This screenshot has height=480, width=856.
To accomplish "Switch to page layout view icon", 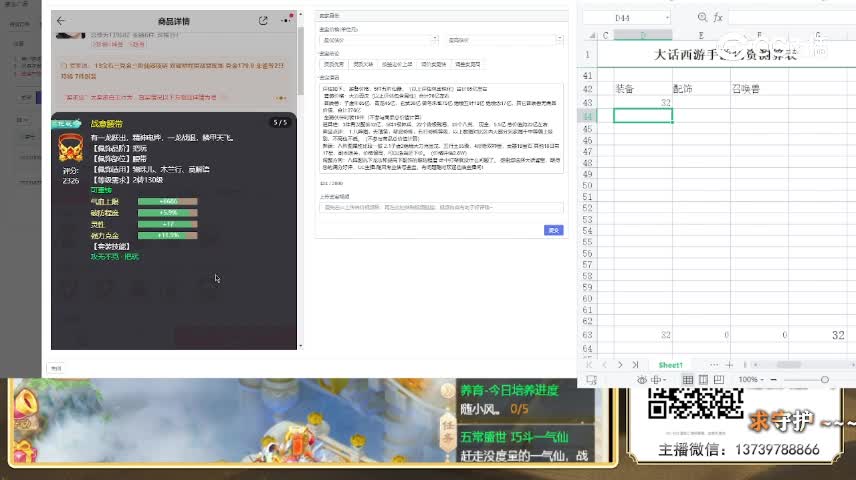I will pos(703,380).
